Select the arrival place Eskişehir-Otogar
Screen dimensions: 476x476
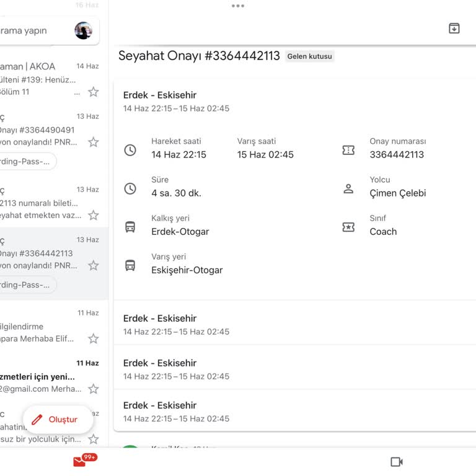187,270
